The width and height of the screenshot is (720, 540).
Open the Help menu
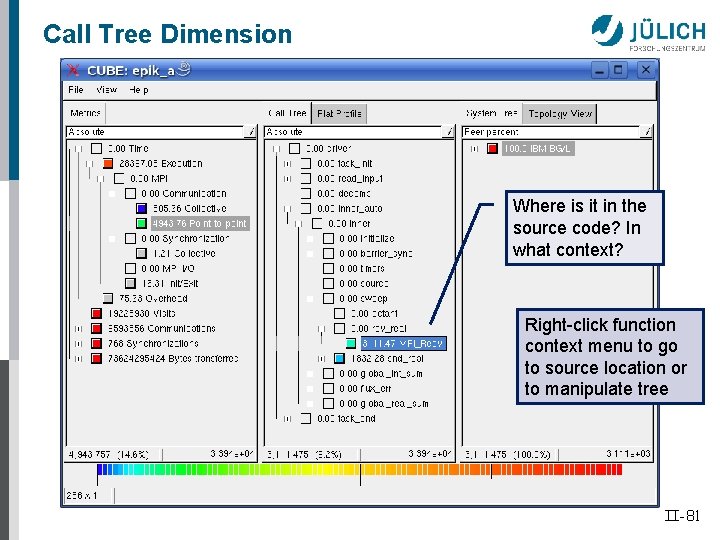pyautogui.click(x=139, y=90)
